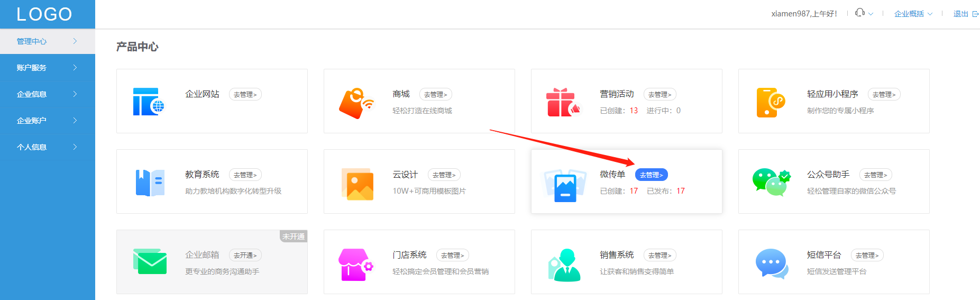
Task: Expand the 企业信息 sidebar menu
Action: (47, 94)
